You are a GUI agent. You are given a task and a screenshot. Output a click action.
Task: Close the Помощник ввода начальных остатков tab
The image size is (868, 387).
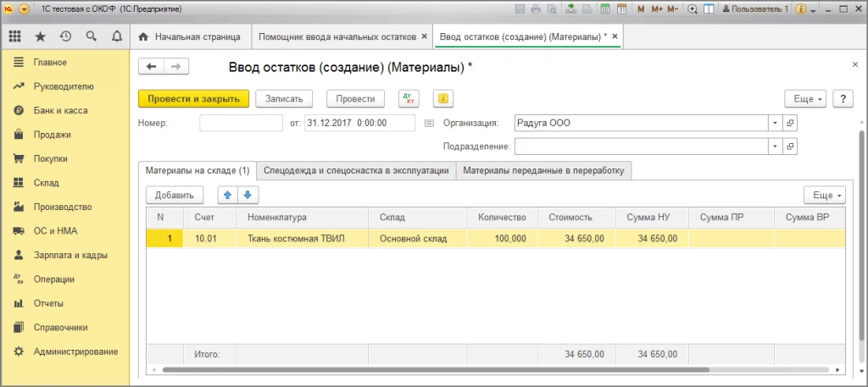pyautogui.click(x=424, y=36)
